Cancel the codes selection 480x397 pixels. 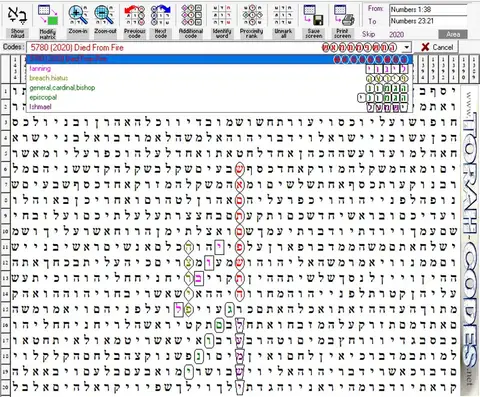point(438,47)
